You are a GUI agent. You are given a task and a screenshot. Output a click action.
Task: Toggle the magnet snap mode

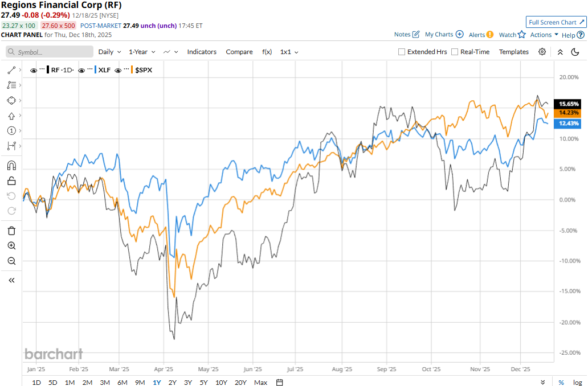coord(11,166)
